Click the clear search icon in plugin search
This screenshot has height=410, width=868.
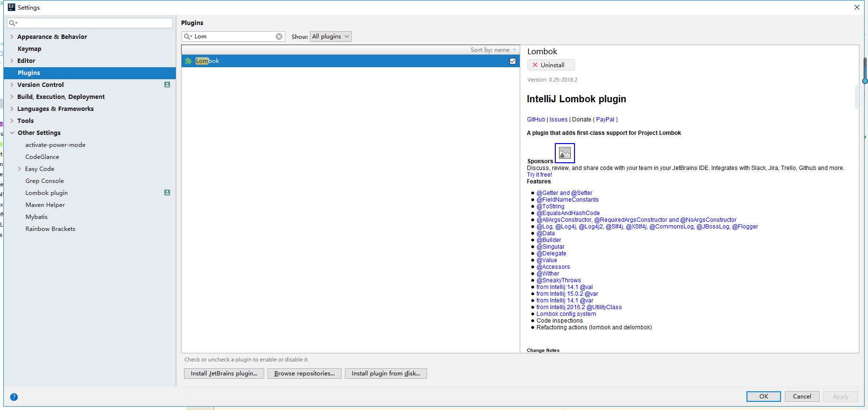(x=279, y=36)
